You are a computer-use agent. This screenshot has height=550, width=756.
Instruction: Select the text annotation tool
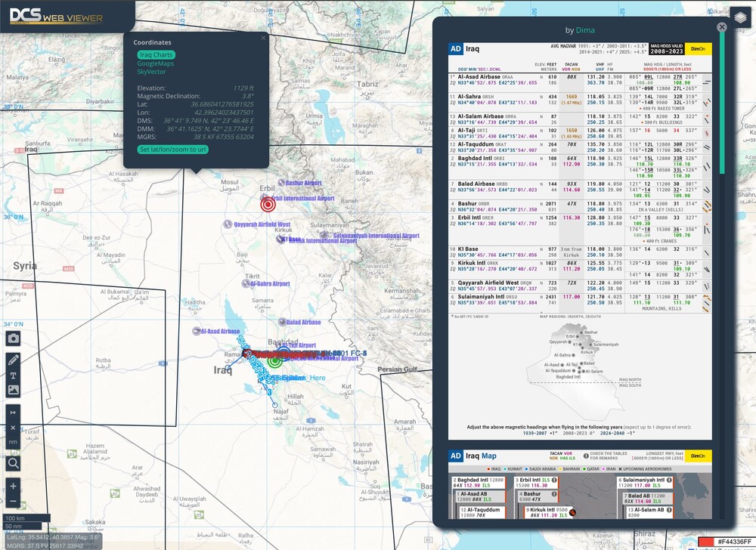click(x=13, y=375)
